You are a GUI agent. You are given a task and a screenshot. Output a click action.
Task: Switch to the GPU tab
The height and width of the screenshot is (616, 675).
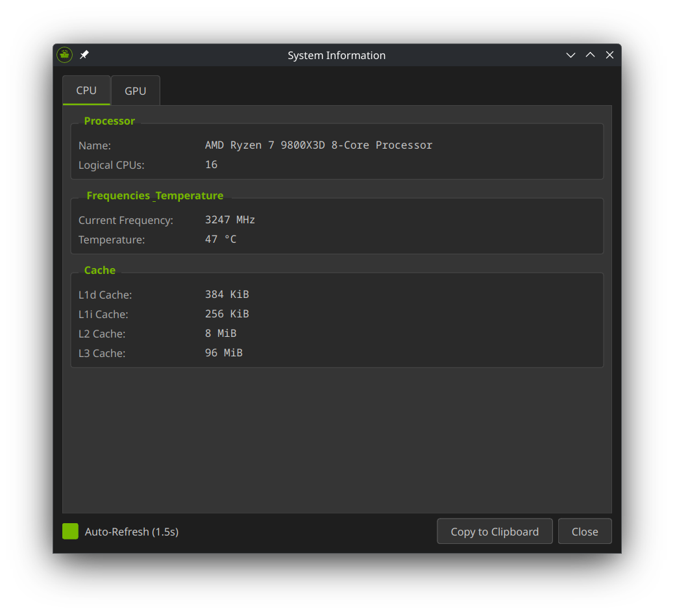pos(135,91)
